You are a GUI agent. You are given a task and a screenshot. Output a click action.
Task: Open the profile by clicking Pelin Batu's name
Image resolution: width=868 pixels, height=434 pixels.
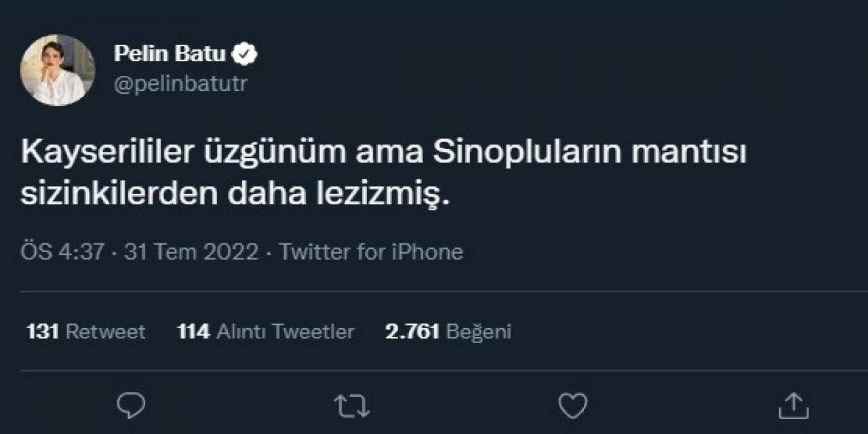[x=173, y=54]
